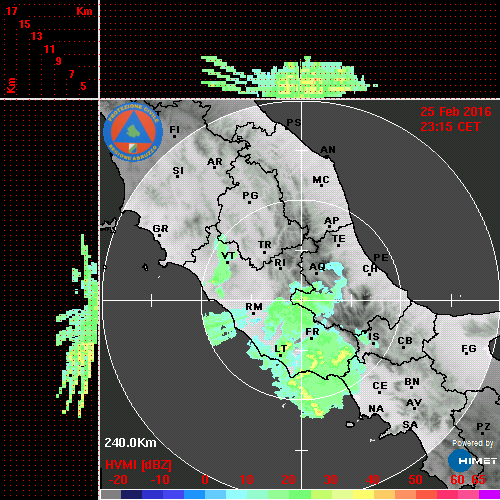The height and width of the screenshot is (500, 500).
Task: Select the RM city marker
Action: pos(253,314)
